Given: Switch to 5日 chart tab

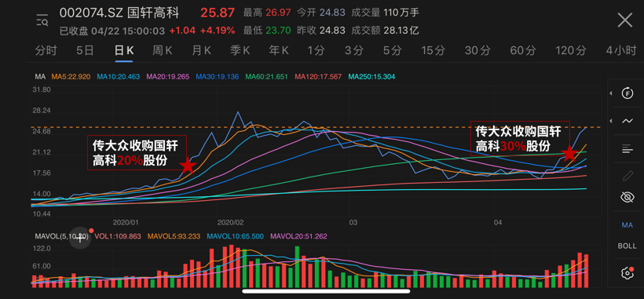Looking at the screenshot, I should pos(85,50).
